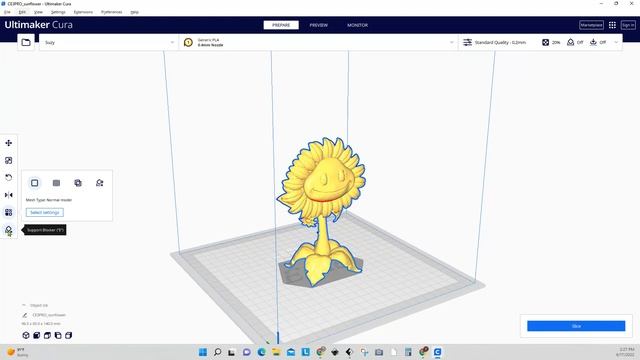Select the Scale tool
Screen dimensions: 640x360
(x=9, y=160)
